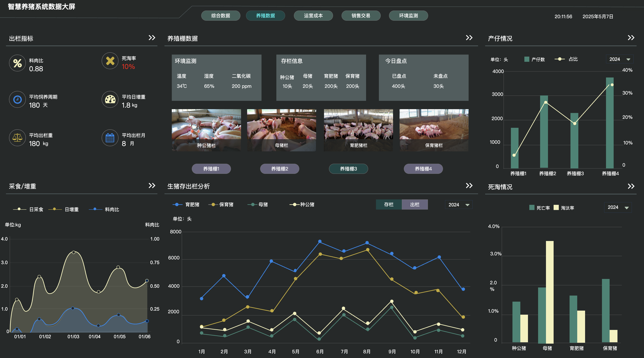Image resolution: width=644 pixels, height=358 pixels.
Task: Select 养殖棚1 button
Action: 211,169
